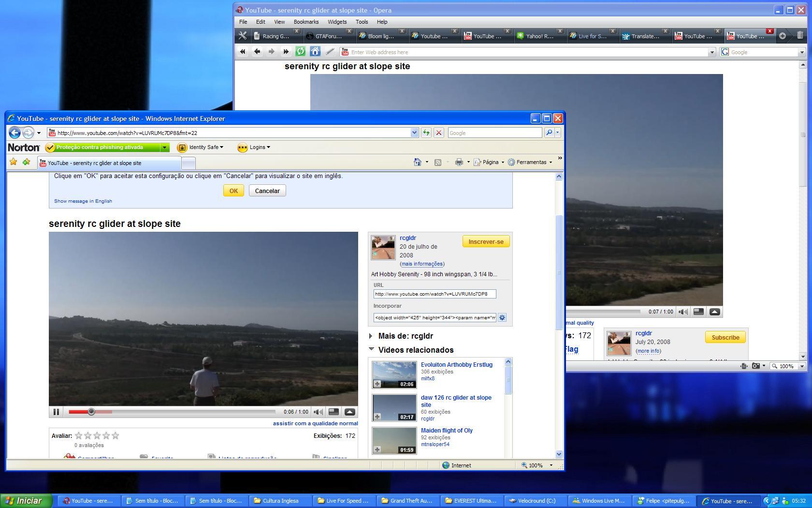
Task: Add Evoluiton Arthobby video to quicklist
Action: (377, 384)
